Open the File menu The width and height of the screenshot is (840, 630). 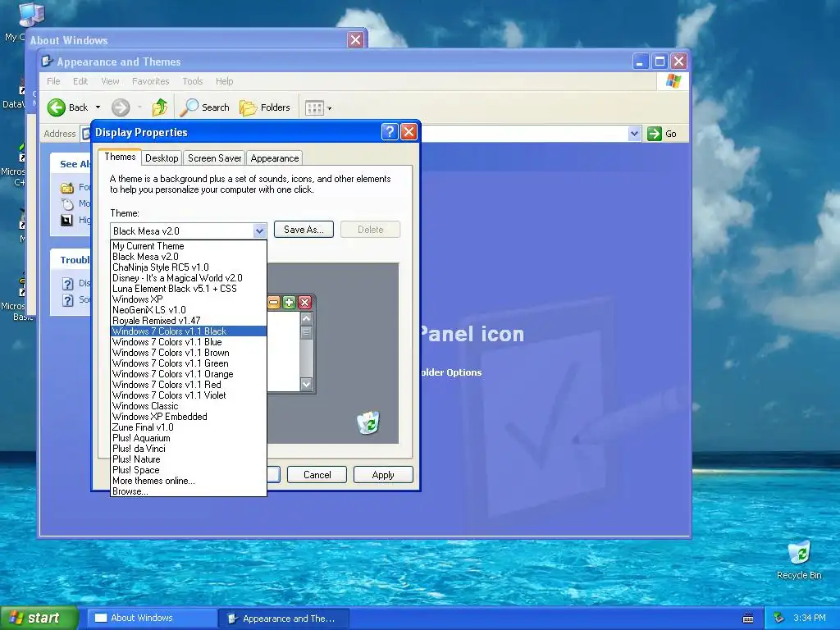(53, 81)
